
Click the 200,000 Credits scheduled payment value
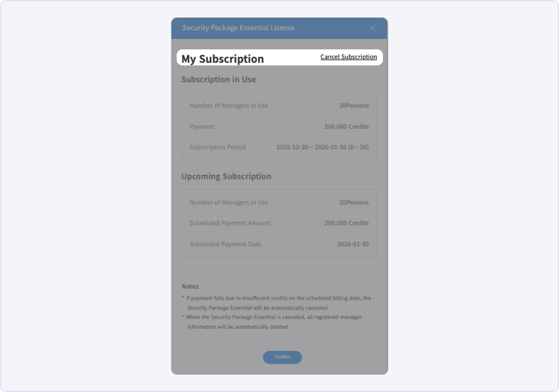pos(346,223)
